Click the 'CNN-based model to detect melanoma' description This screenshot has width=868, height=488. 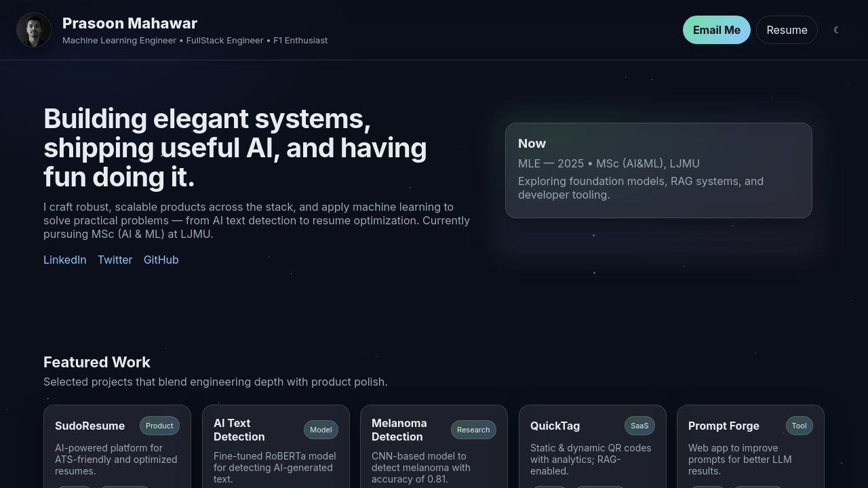[x=421, y=468]
